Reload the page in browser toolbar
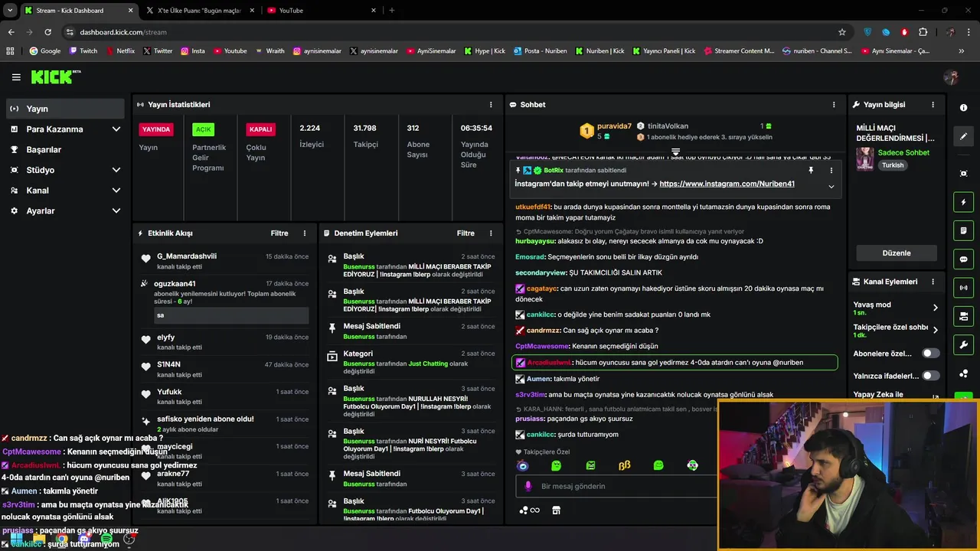Screen dimensions: 980x551 point(47,32)
